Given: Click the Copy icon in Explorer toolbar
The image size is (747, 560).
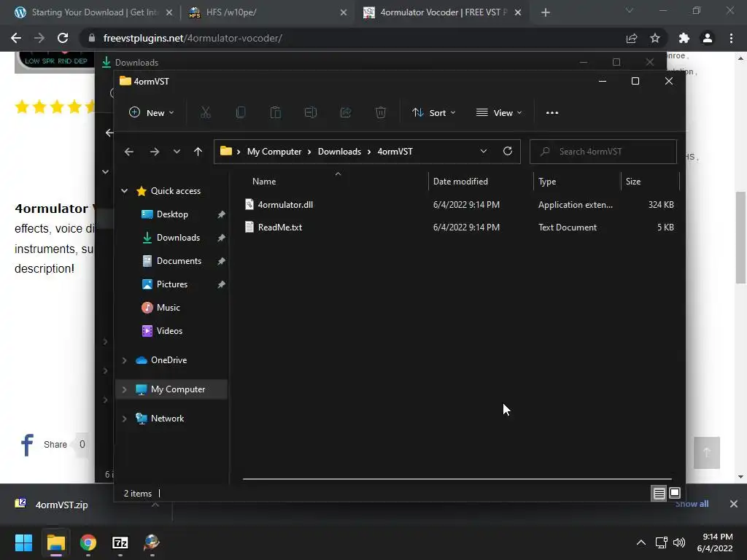Looking at the screenshot, I should click(x=241, y=113).
